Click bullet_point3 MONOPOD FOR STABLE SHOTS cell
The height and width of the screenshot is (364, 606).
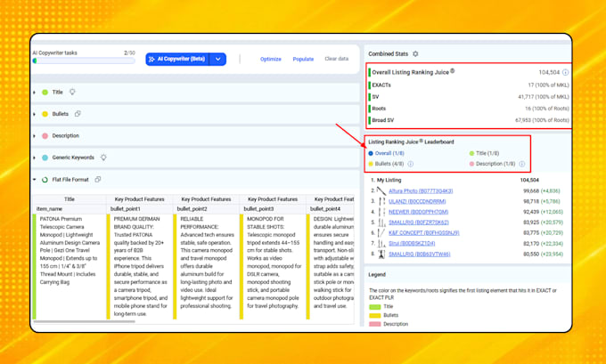274,263
